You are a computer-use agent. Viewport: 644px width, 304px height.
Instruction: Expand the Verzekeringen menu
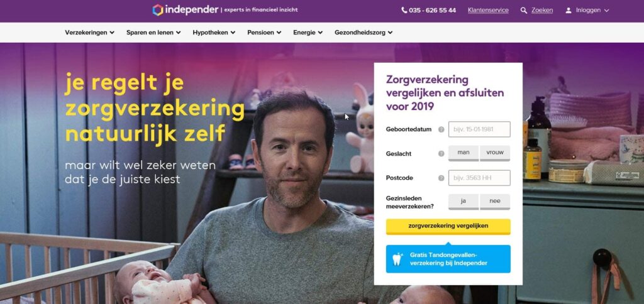click(89, 33)
